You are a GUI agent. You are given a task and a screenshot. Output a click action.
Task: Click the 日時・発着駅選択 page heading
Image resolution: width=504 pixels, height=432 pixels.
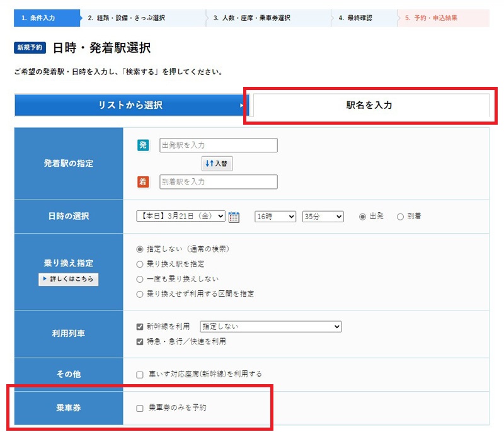[101, 48]
